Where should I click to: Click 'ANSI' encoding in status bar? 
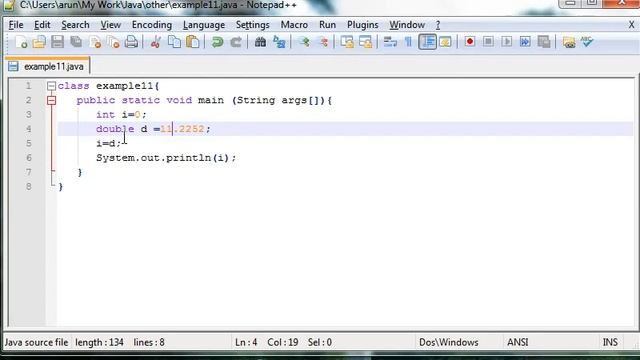coord(518,342)
